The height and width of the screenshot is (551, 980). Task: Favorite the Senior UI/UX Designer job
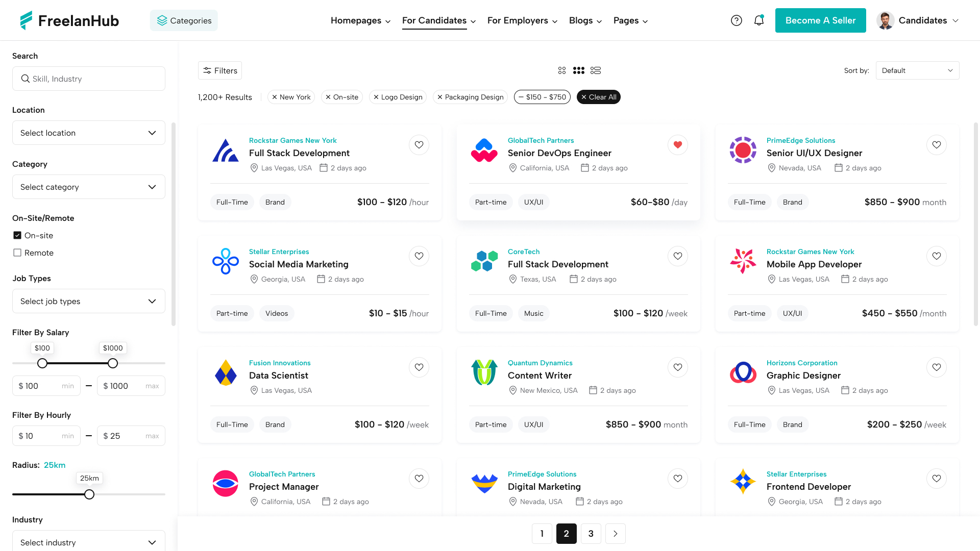[x=937, y=145]
